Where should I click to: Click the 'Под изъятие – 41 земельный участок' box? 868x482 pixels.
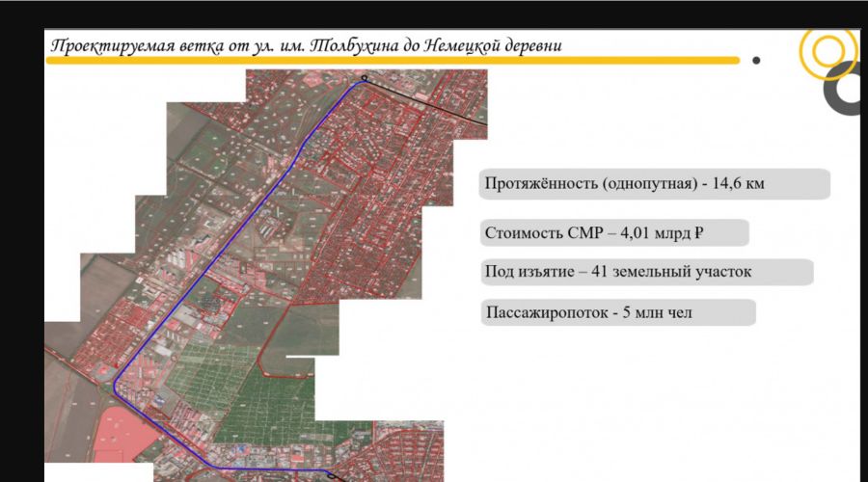645,272
